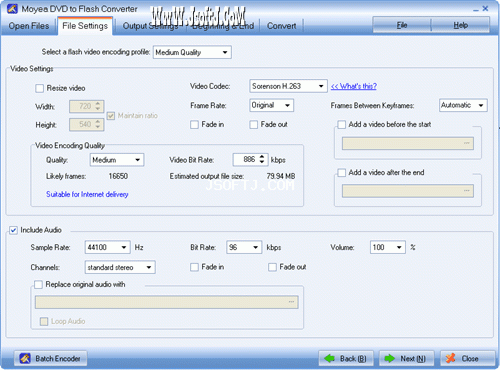Viewport: 500px width, 370px height.
Task: Click the green Next arrow icon
Action: tap(390, 359)
